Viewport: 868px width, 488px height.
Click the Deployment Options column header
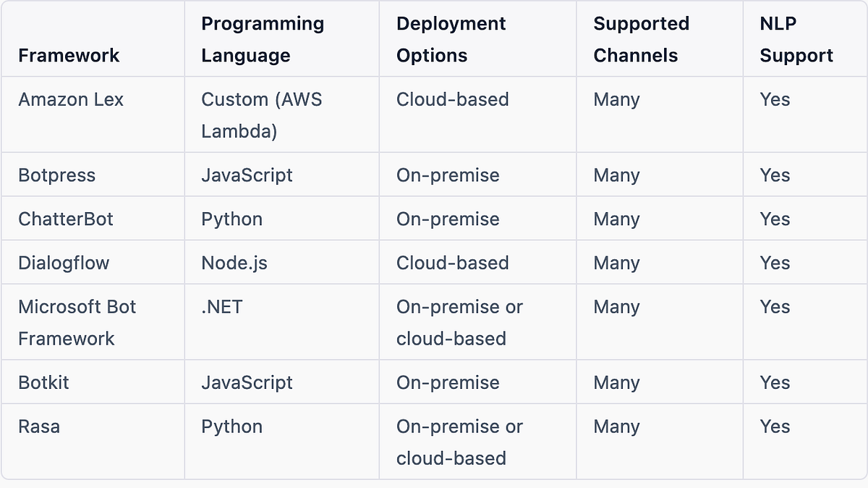click(451, 39)
